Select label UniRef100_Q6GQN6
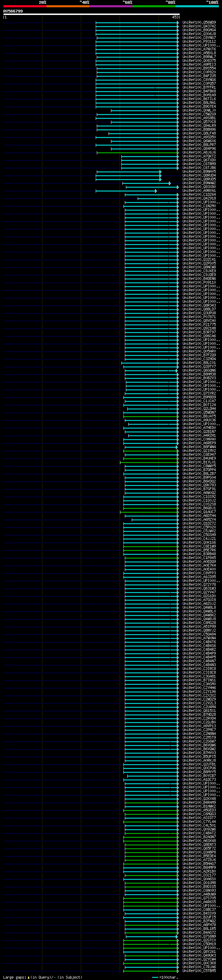 point(199,371)
